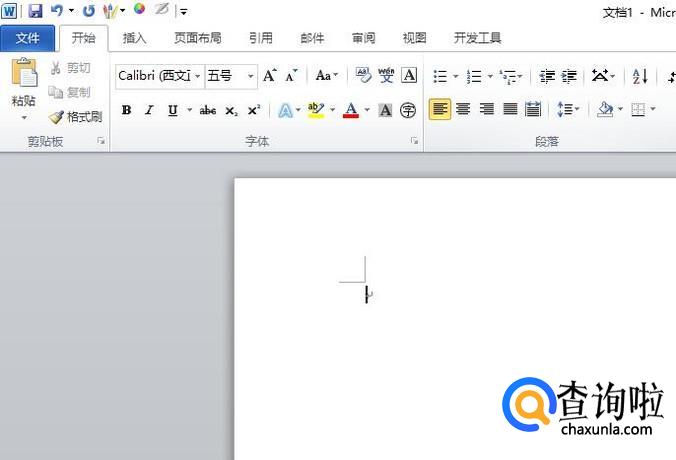This screenshot has height=460, width=676.
Task: Switch to the 邮件 tab
Action: coord(312,38)
